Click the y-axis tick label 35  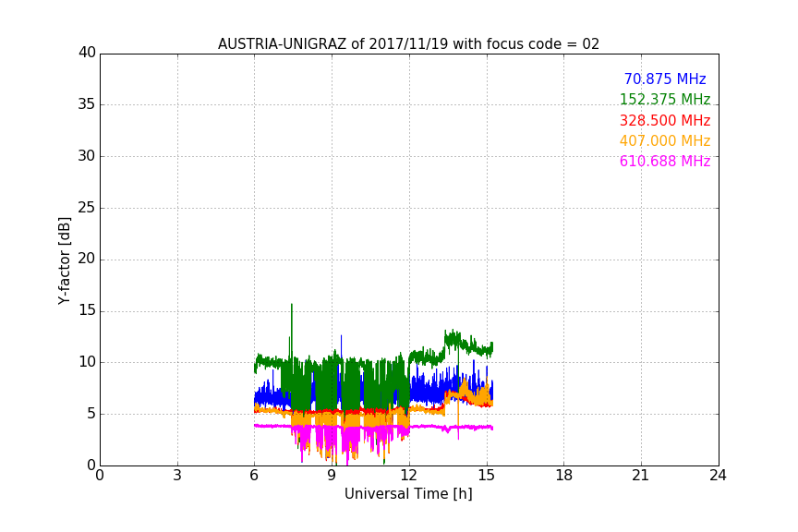tap(87, 104)
